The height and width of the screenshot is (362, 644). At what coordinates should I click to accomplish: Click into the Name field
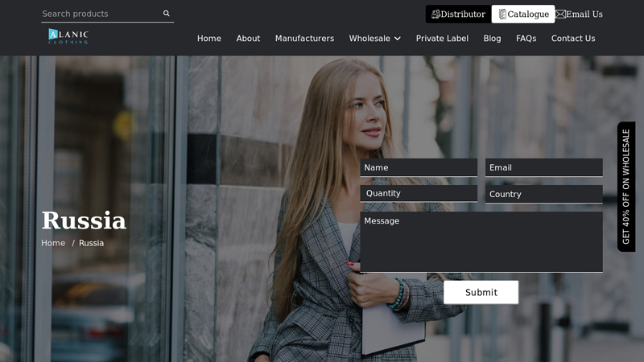click(418, 167)
